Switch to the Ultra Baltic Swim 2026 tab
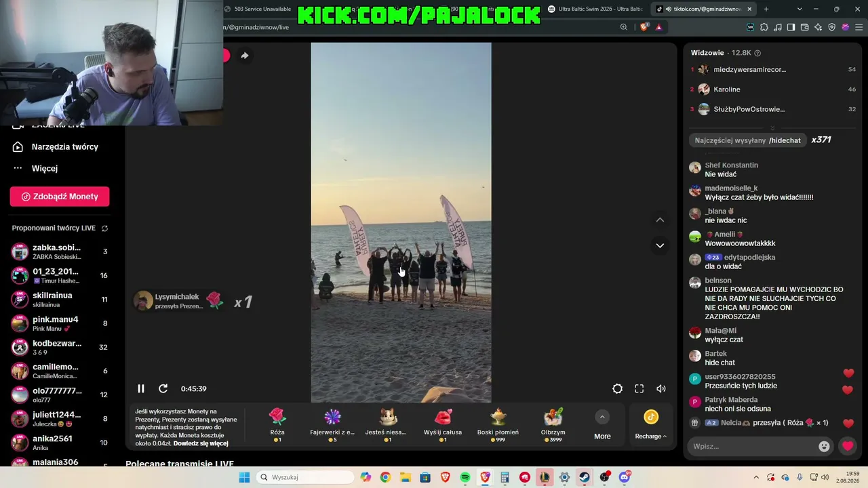 tap(595, 9)
